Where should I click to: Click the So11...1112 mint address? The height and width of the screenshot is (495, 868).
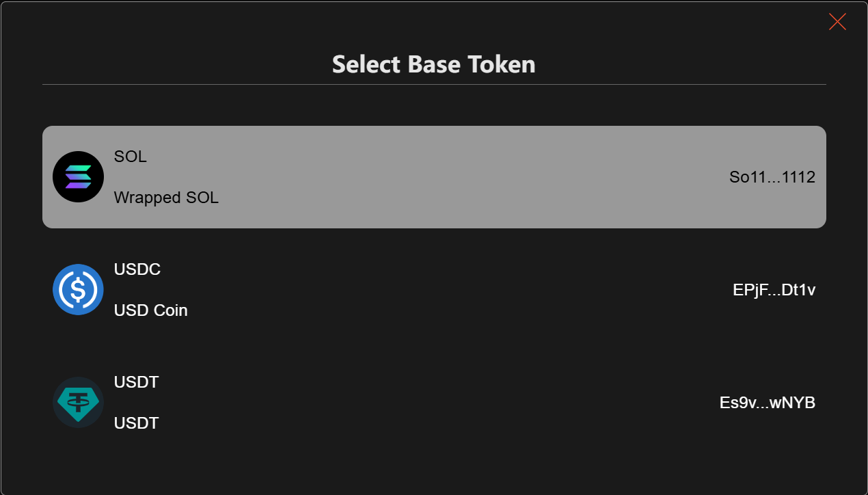pos(772,178)
